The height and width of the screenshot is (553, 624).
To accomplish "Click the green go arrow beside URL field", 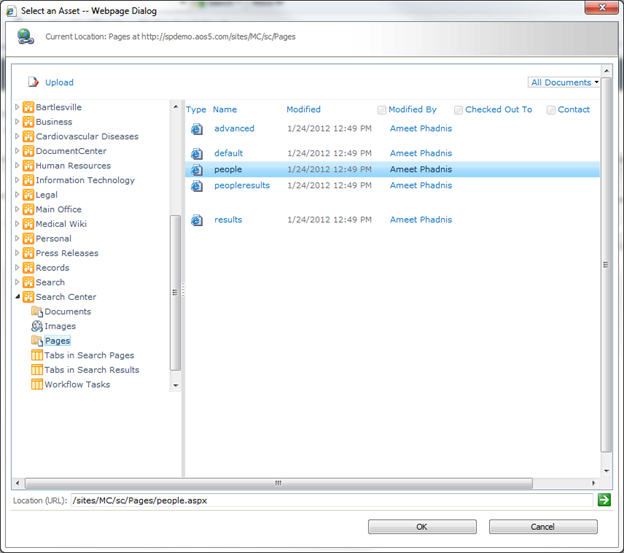I will [x=604, y=499].
